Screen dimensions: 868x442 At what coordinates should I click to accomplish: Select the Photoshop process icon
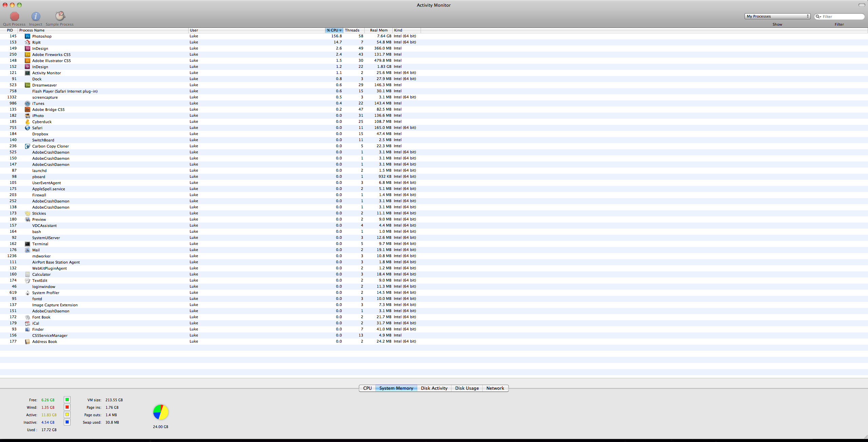(27, 36)
